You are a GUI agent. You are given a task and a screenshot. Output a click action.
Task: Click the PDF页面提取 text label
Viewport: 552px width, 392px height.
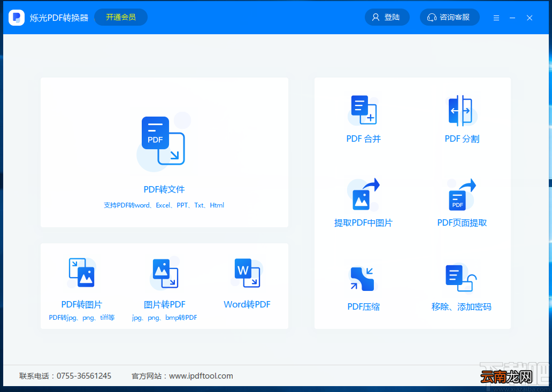pos(462,223)
